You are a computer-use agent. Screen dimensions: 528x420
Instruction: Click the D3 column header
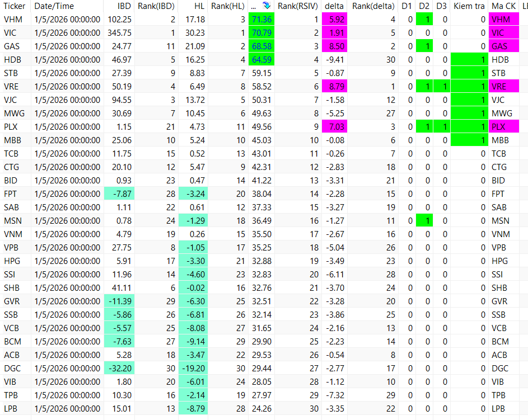[441, 6]
